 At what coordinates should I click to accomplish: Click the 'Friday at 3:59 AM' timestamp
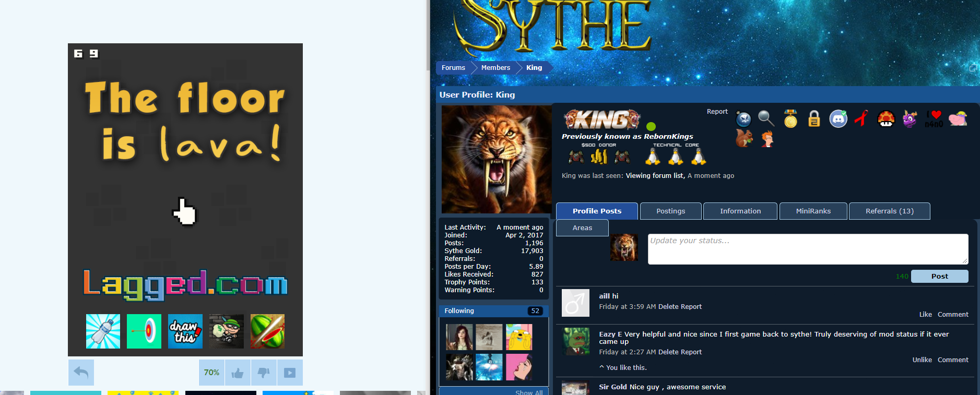tap(627, 307)
